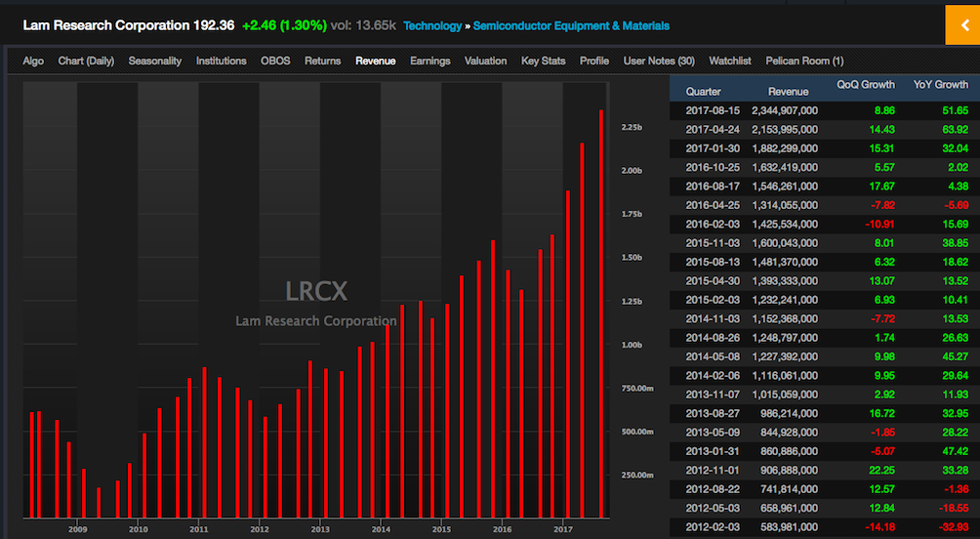
Task: Click revenue value 1,882,299,000
Action: tap(785, 148)
